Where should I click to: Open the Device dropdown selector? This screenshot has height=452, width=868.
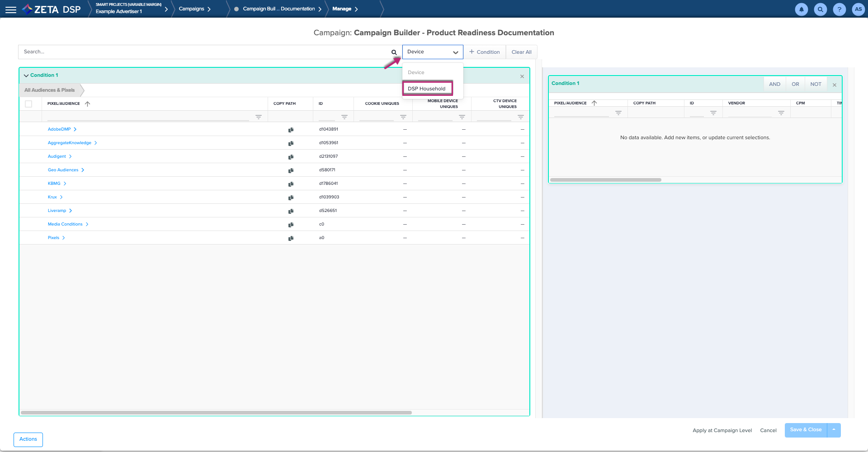tap(432, 52)
